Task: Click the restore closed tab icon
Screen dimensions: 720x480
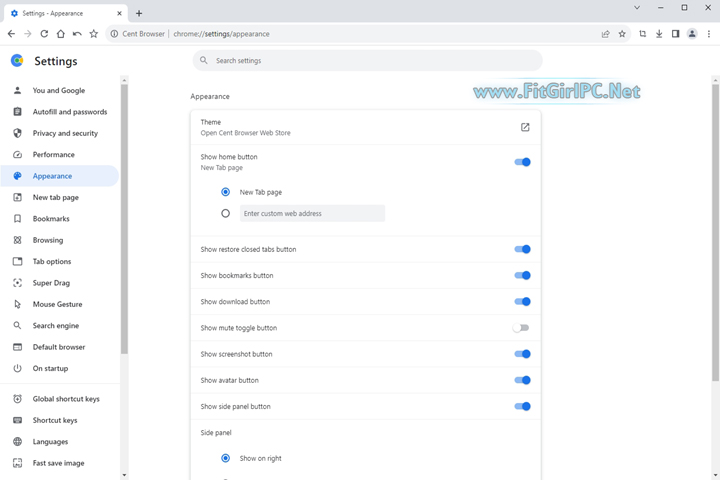Action: pyautogui.click(x=77, y=33)
